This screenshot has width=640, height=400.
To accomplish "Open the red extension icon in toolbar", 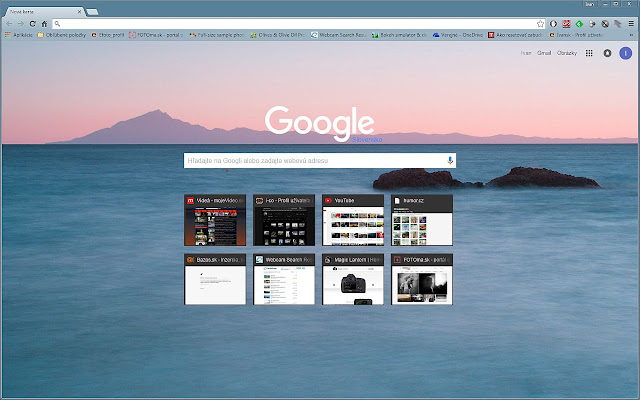I will pyautogui.click(x=566, y=24).
